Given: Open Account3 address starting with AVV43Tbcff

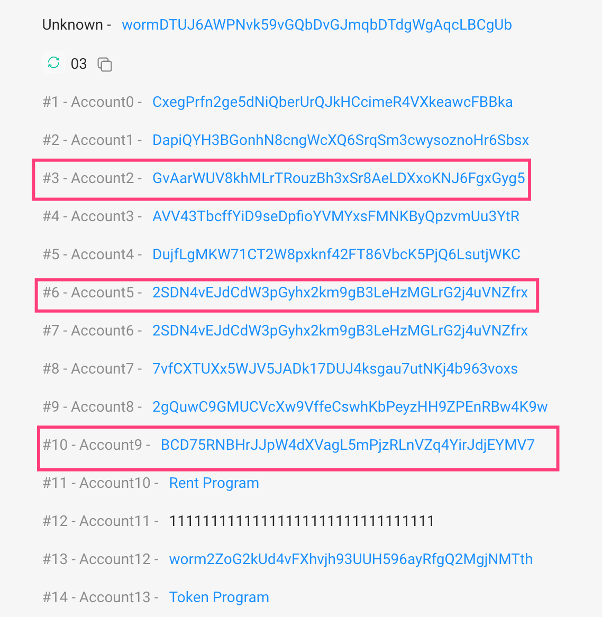Looking at the screenshot, I should pos(335,216).
